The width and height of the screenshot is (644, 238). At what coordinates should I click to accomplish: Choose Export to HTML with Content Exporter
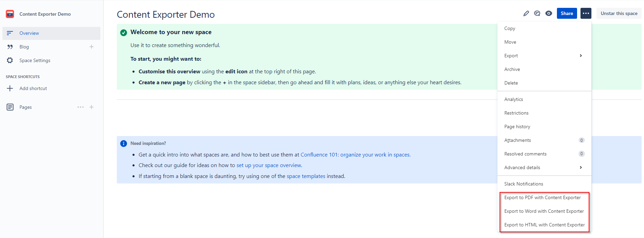pyautogui.click(x=544, y=225)
